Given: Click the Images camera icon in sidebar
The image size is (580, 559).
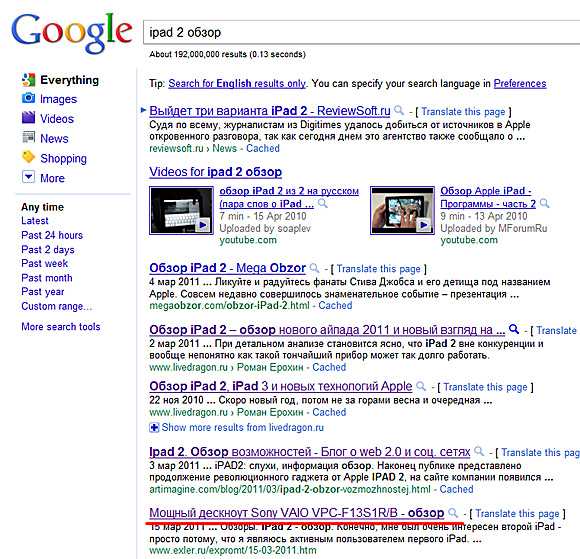Looking at the screenshot, I should 28,98.
